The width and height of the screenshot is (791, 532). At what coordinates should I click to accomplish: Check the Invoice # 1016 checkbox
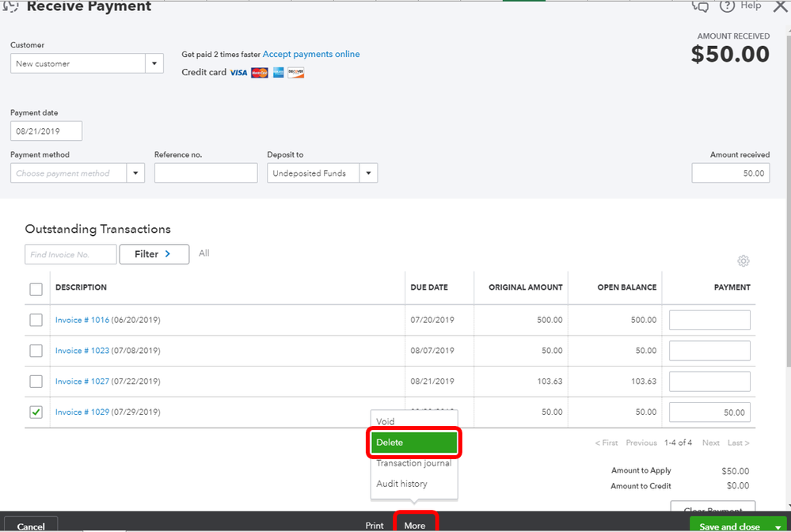point(36,320)
